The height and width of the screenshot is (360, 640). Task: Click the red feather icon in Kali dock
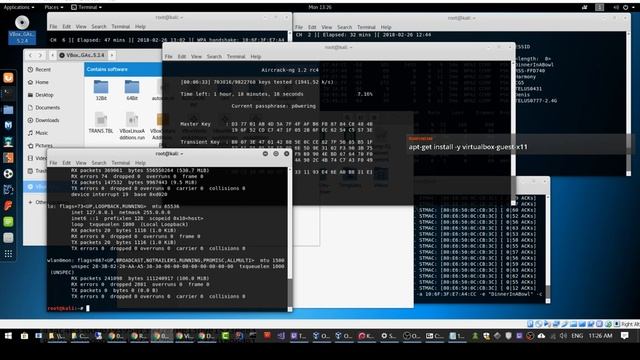tap(8, 206)
